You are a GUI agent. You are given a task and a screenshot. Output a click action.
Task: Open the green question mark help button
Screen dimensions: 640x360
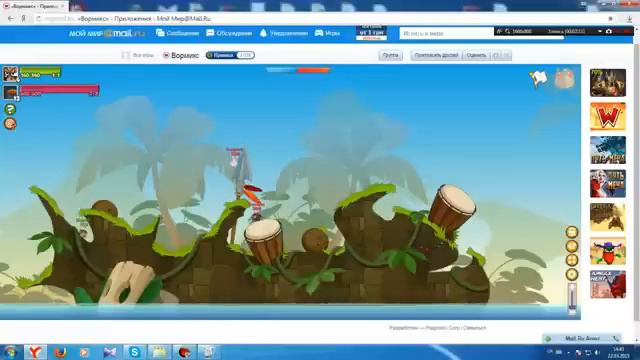click(x=10, y=109)
